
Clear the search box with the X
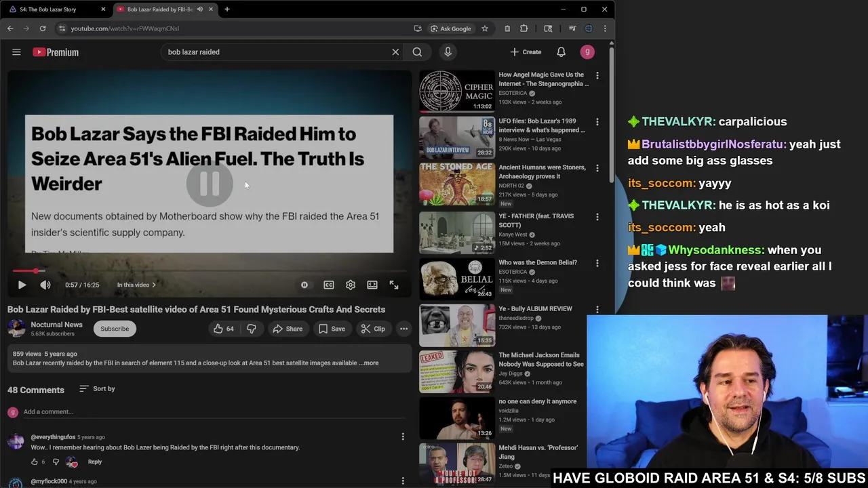tap(395, 52)
